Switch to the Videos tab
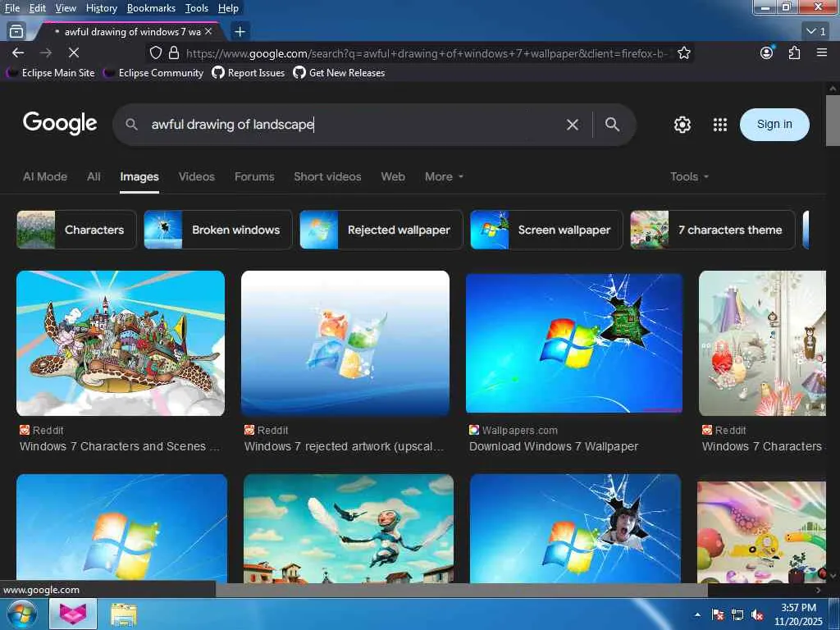The width and height of the screenshot is (840, 630). pyautogui.click(x=197, y=176)
